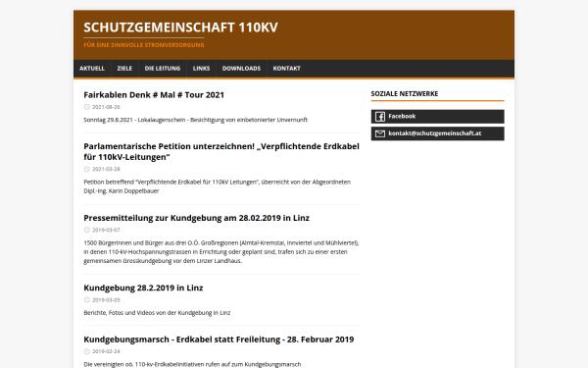This screenshot has width=588, height=368.
Task: Click the Facebook social network button
Action: click(438, 117)
